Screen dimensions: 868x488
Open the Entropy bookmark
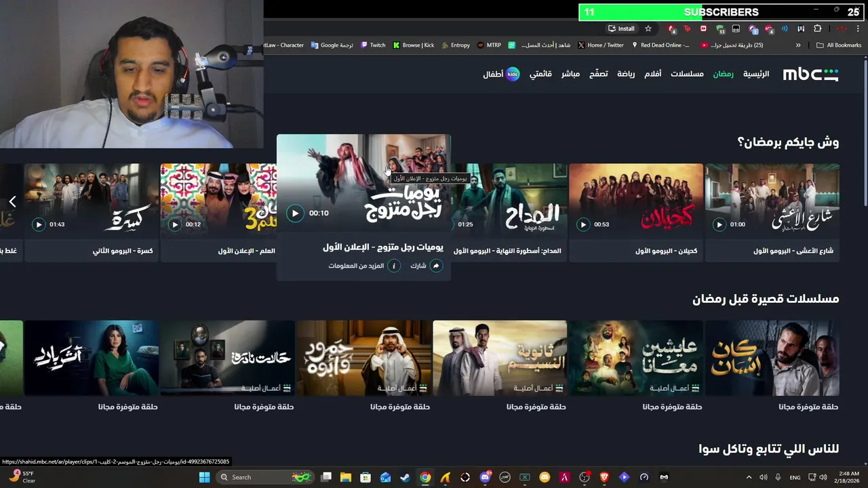pyautogui.click(x=455, y=45)
